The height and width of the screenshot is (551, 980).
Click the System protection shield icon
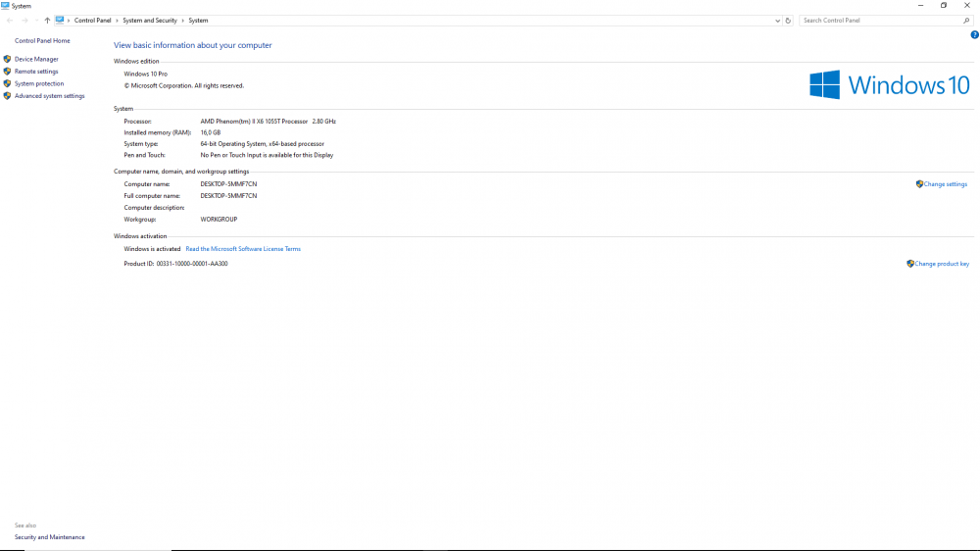[x=7, y=83]
